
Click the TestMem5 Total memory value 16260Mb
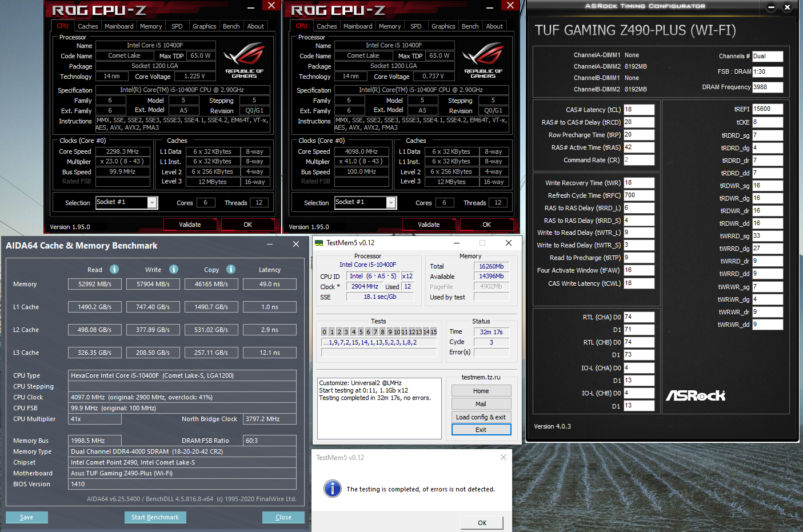492,266
